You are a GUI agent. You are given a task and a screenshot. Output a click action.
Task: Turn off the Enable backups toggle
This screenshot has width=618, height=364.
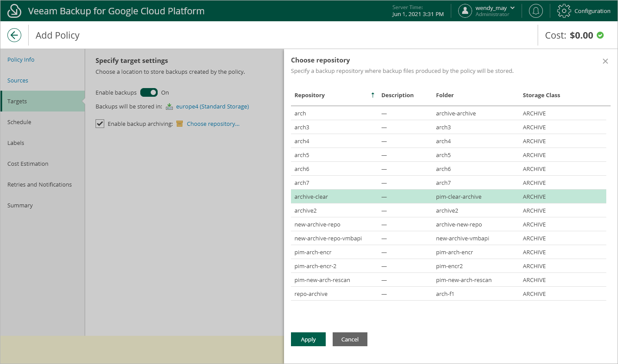click(x=149, y=92)
